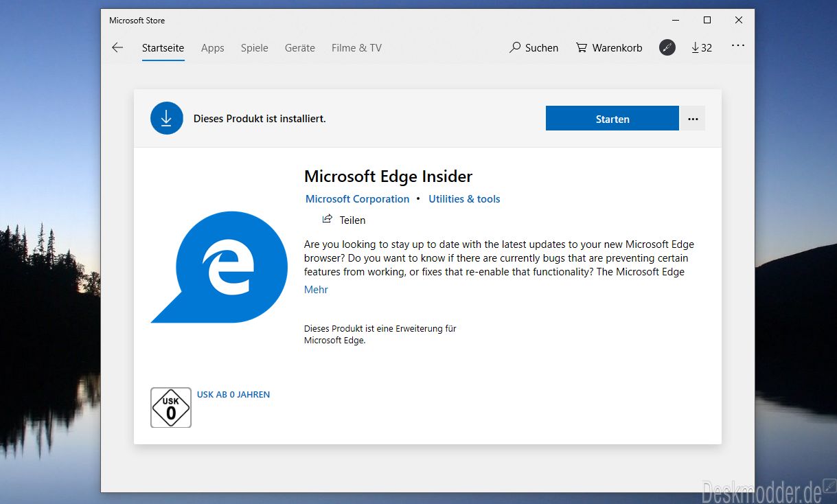Switch to the Spiele tab
Image resolution: width=837 pixels, height=504 pixels.
click(254, 48)
